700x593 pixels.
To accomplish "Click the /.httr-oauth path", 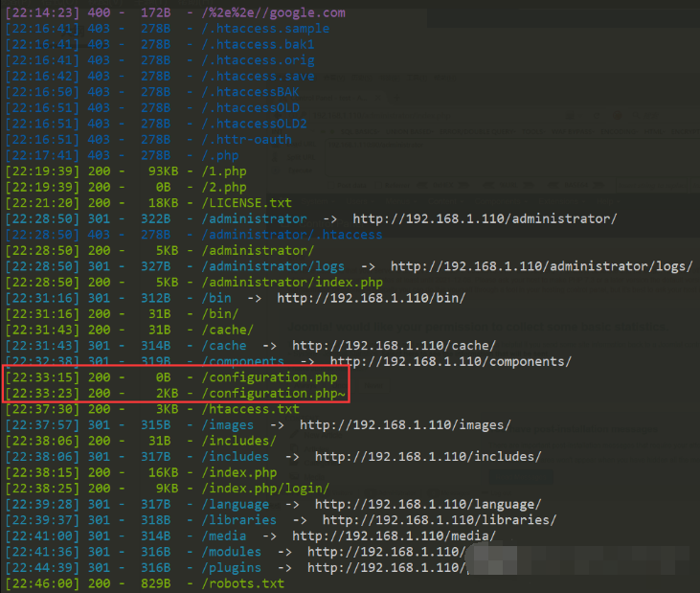I will 246,139.
